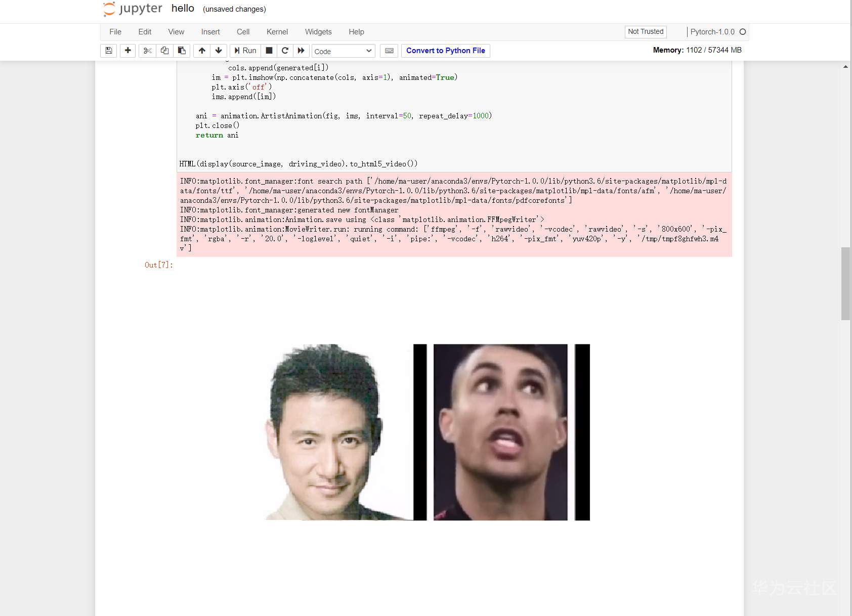Screen dimensions: 852x616
Task: Open the Widgets menu
Action: 318,31
